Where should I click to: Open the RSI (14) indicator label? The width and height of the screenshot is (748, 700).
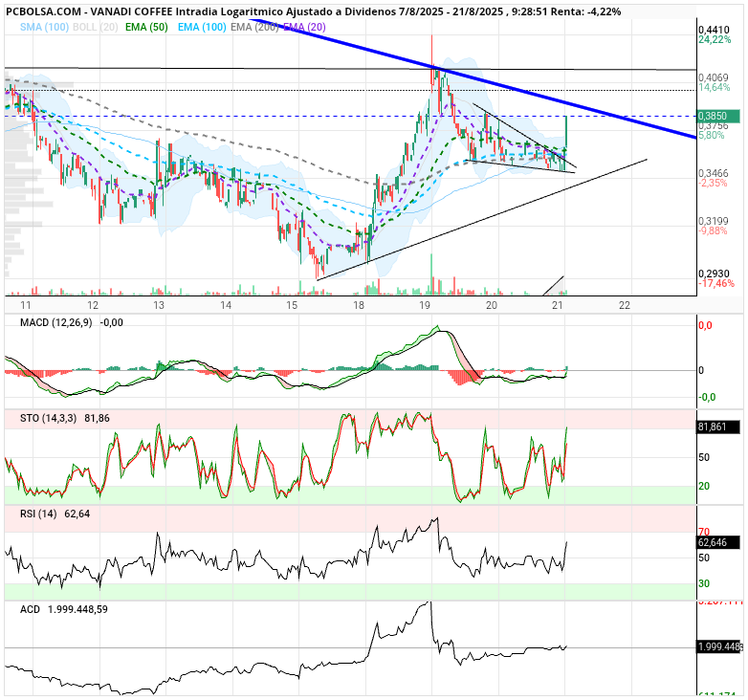pos(38,514)
